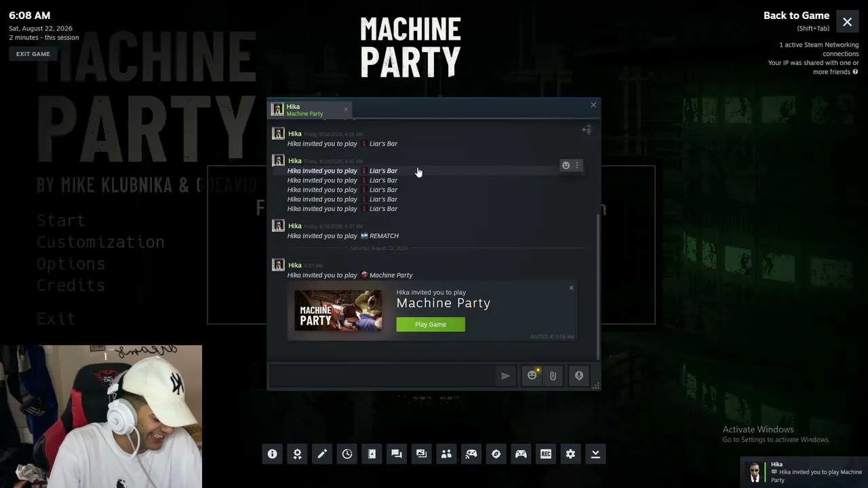Image resolution: width=868 pixels, height=488 pixels.
Task: Click the green Play Game button
Action: (431, 325)
